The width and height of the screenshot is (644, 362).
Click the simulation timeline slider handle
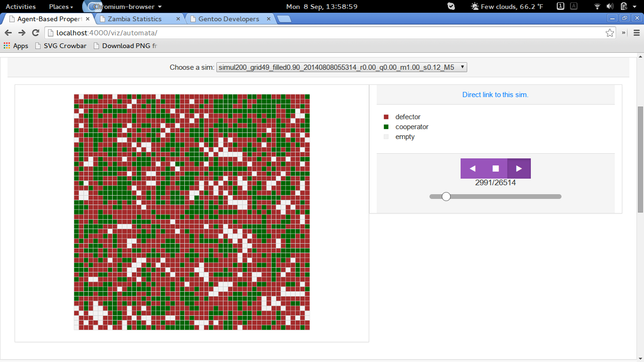click(446, 197)
